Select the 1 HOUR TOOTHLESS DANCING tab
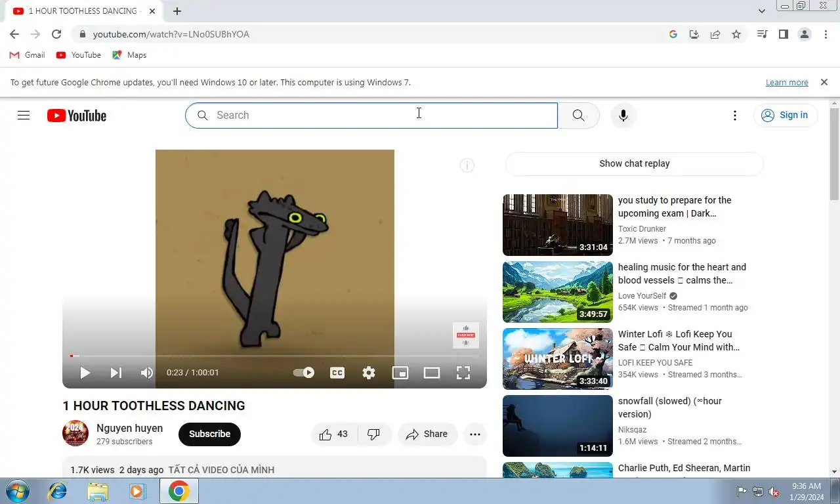 point(84,11)
